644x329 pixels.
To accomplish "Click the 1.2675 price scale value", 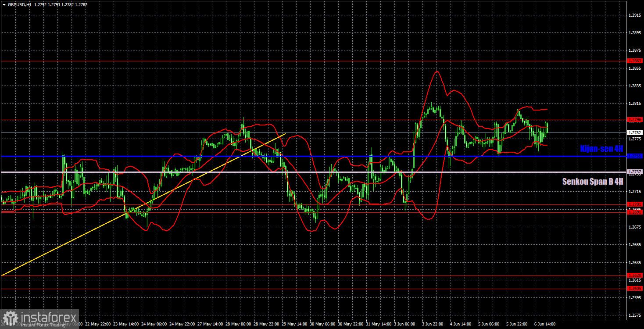I will click(635, 227).
